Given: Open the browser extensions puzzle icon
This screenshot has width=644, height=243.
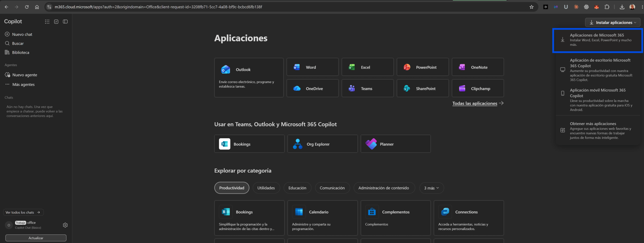Looking at the screenshot, I should click(x=607, y=7).
